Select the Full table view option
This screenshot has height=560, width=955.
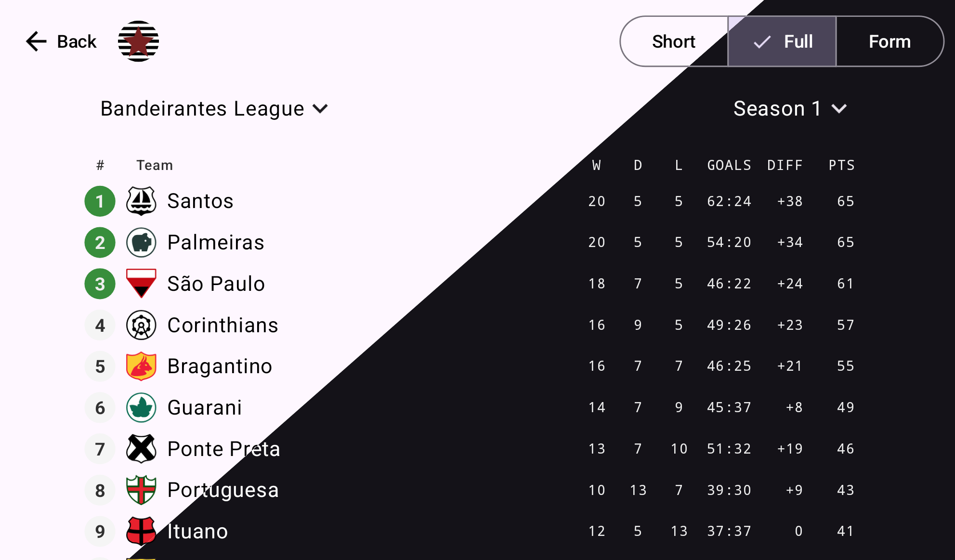click(782, 41)
